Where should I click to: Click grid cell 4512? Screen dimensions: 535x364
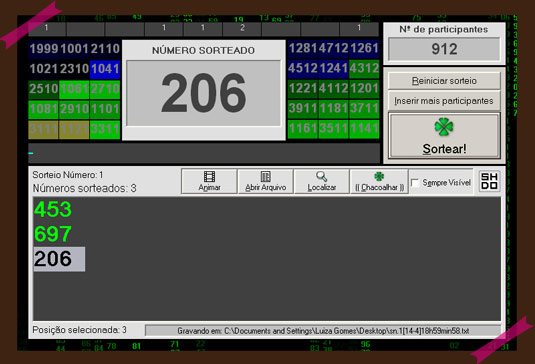(x=303, y=69)
